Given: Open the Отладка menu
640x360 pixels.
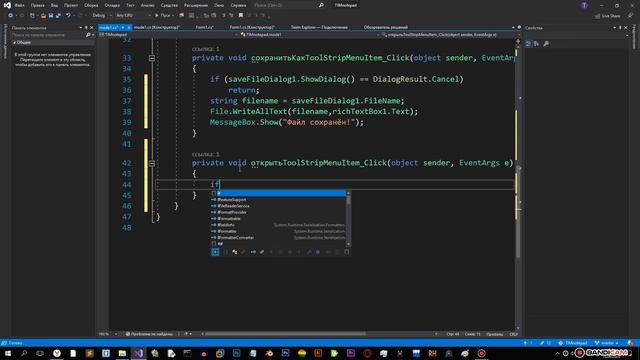Looking at the screenshot, I should 112,5.
